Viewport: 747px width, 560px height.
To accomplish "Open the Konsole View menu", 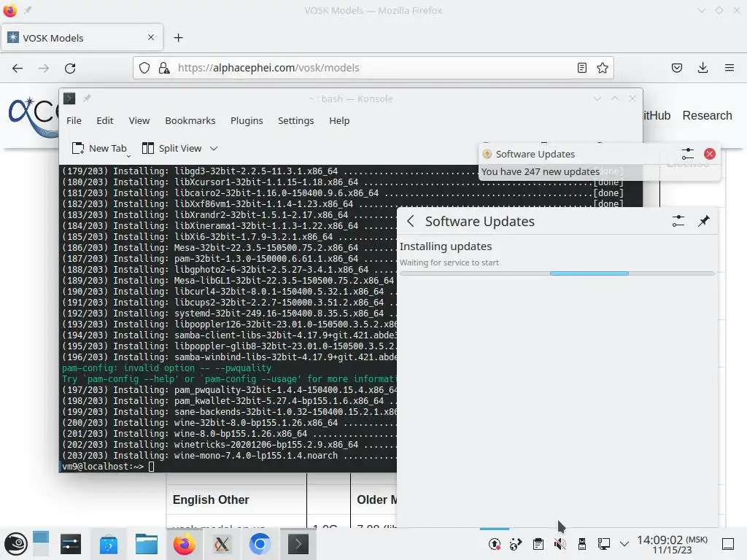I will point(139,120).
